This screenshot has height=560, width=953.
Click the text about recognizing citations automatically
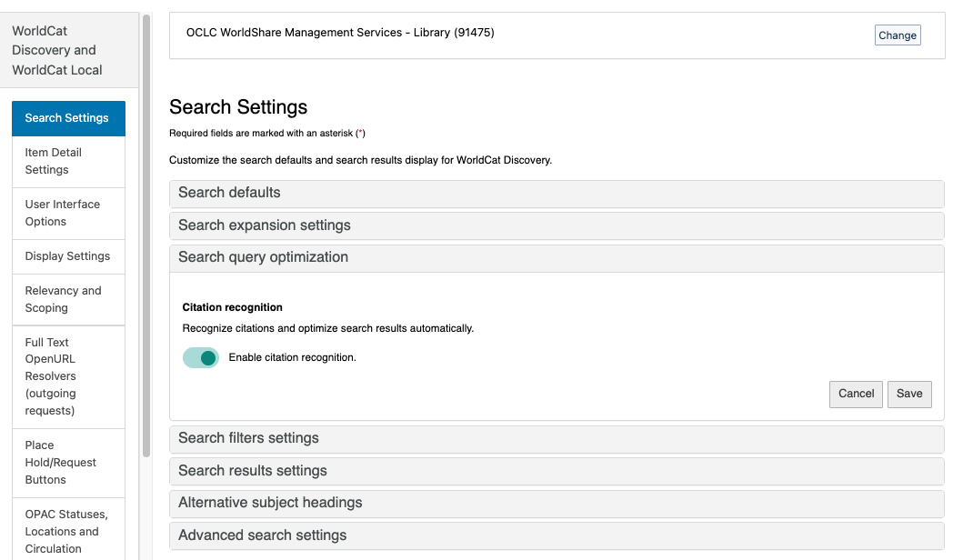(x=327, y=328)
